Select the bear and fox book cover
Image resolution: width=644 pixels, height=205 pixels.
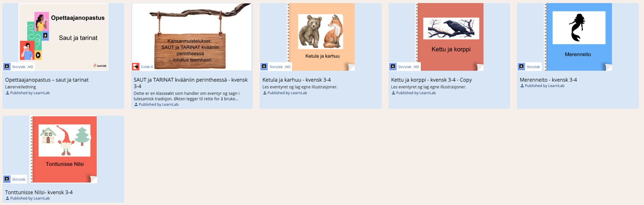pyautogui.click(x=321, y=37)
